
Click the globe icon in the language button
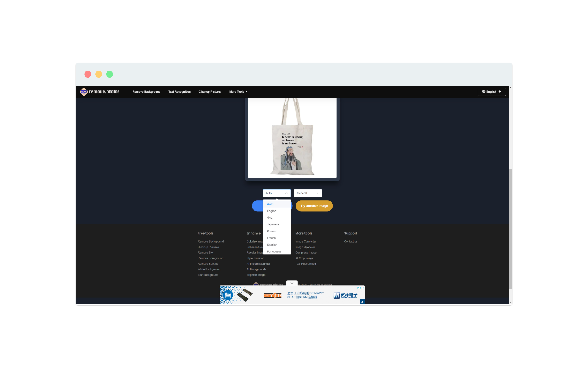click(484, 91)
